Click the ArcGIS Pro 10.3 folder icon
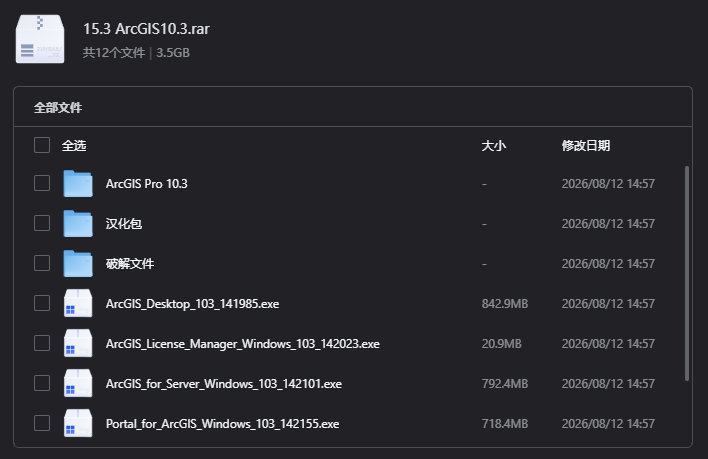 pos(78,184)
